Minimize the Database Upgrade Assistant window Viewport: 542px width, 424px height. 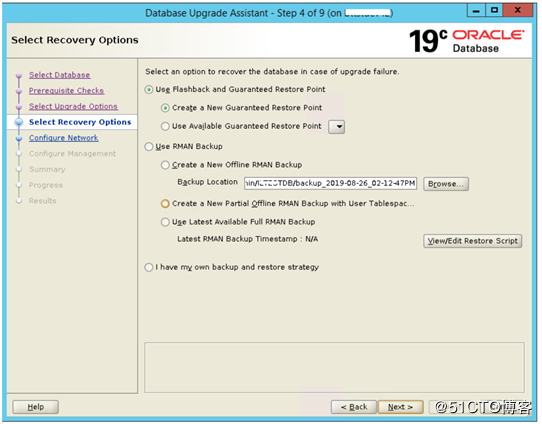(476, 10)
